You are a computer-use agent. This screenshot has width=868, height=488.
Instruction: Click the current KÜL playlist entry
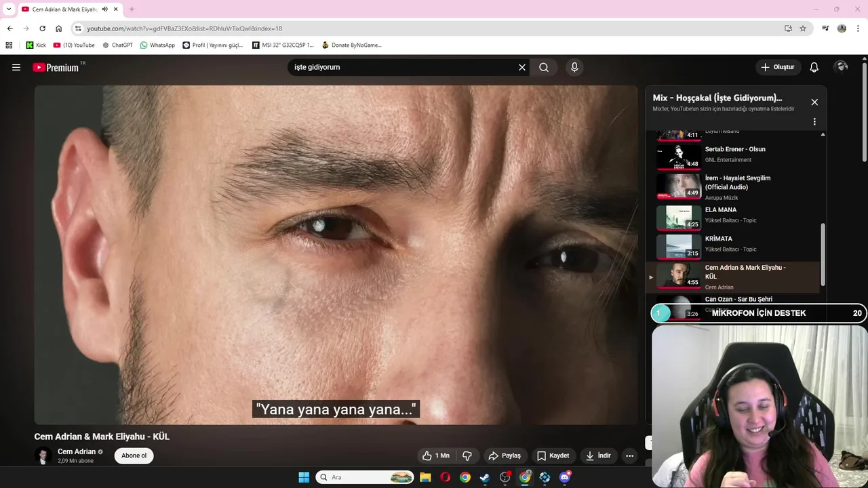[733, 277]
